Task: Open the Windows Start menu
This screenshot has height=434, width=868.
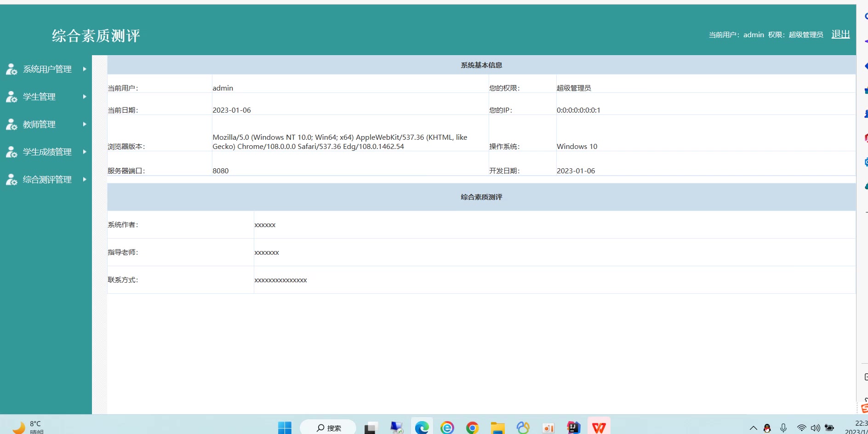Action: (x=285, y=428)
